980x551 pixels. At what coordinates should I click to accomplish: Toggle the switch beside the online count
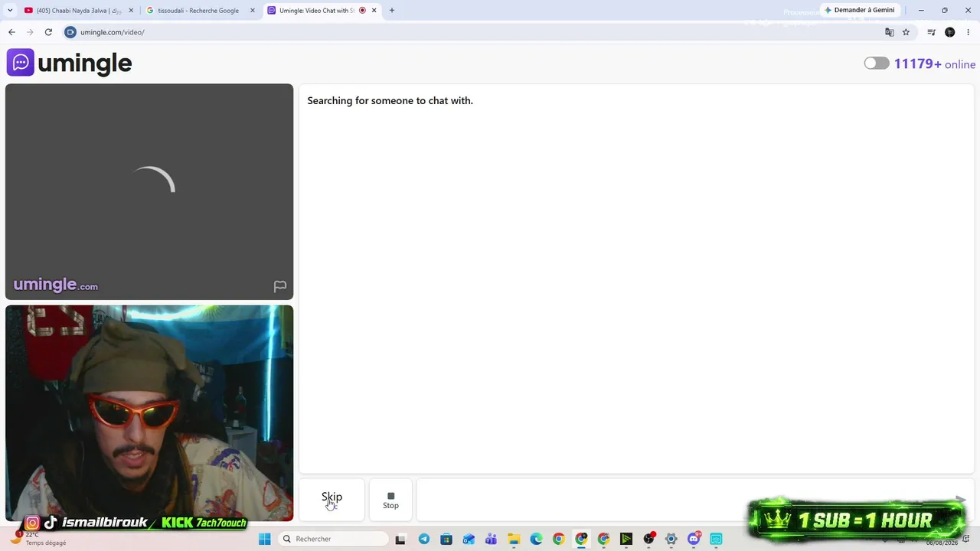(877, 64)
